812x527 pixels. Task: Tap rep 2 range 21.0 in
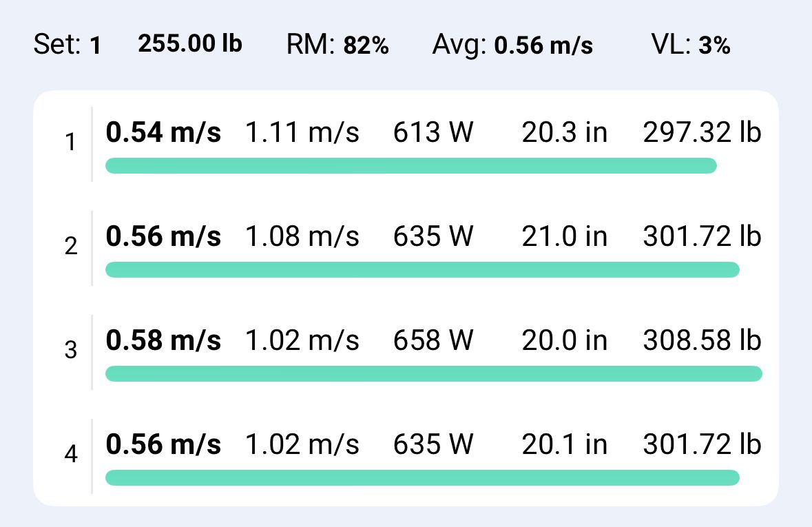565,236
